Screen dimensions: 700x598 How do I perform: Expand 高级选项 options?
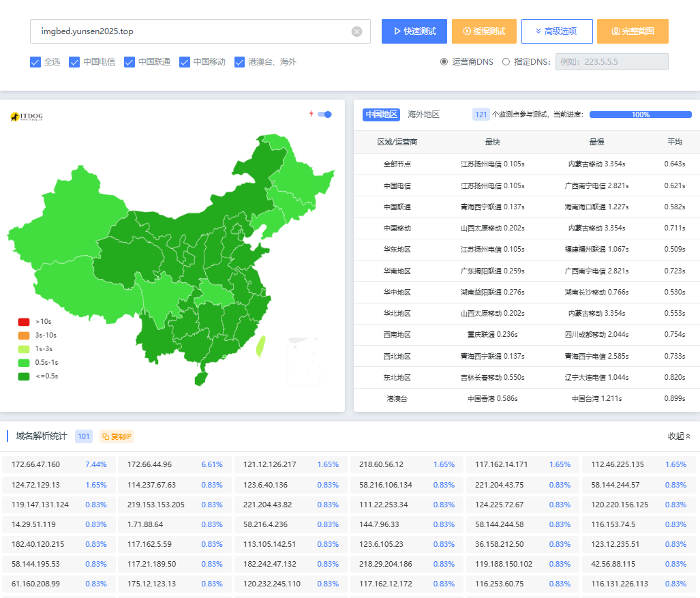[557, 31]
